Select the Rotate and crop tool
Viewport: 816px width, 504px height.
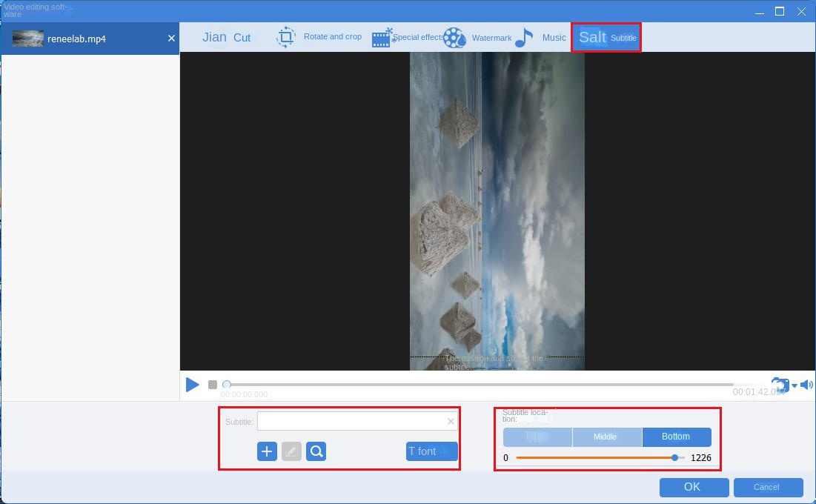(319, 37)
